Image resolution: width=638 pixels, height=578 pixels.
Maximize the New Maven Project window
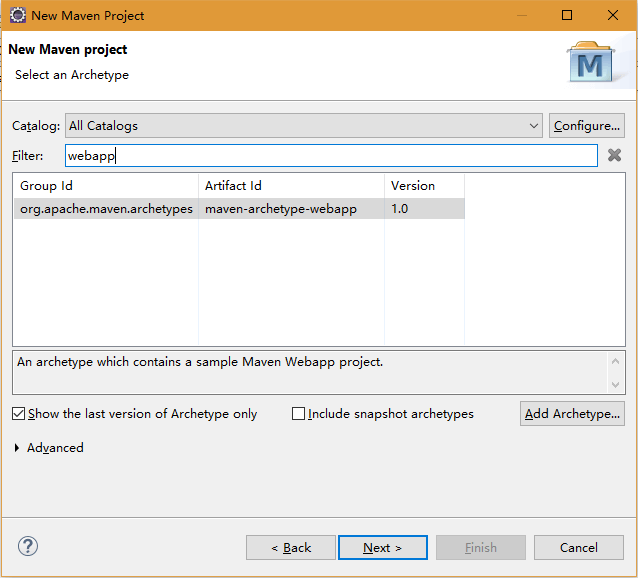pyautogui.click(x=567, y=15)
